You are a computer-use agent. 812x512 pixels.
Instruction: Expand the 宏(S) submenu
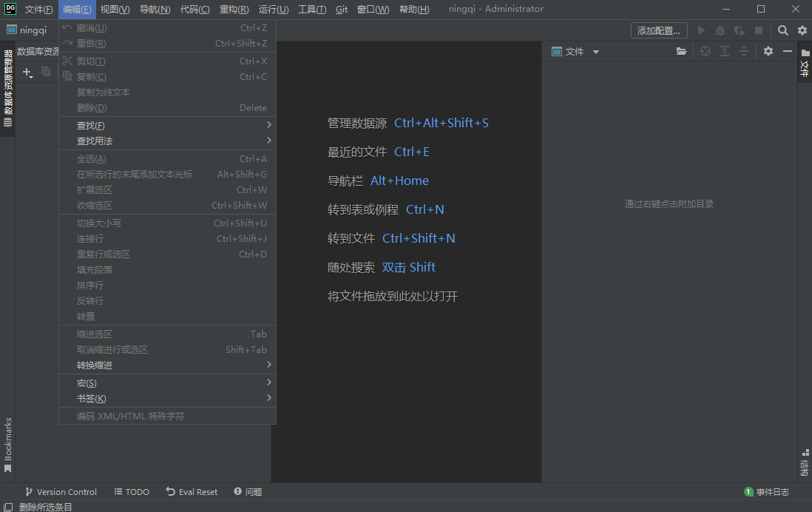tap(167, 383)
